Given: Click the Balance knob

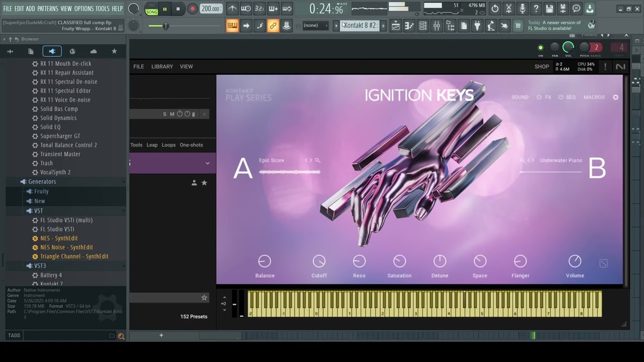Looking at the screenshot, I should tap(265, 261).
